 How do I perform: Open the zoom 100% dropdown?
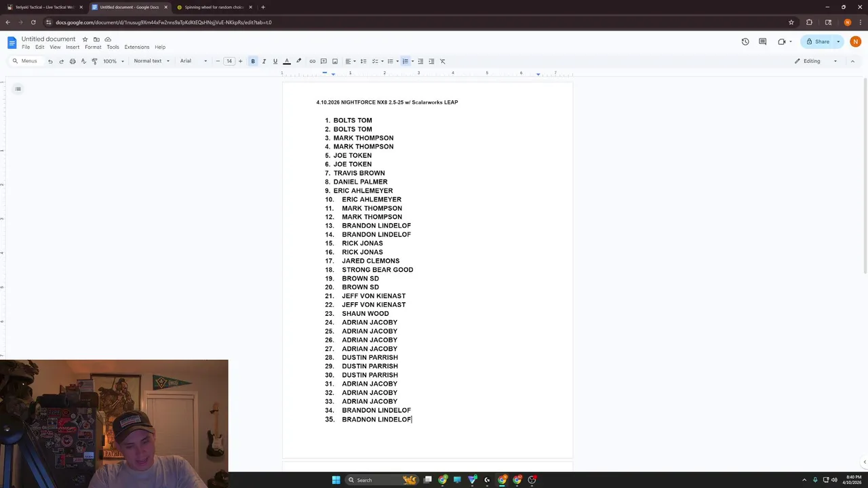click(113, 61)
